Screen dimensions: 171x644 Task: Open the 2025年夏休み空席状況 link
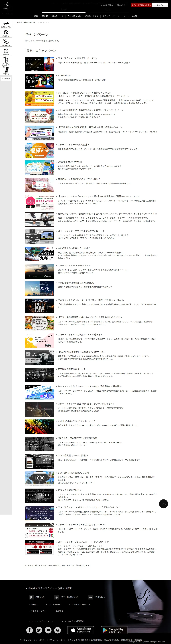(70, 162)
